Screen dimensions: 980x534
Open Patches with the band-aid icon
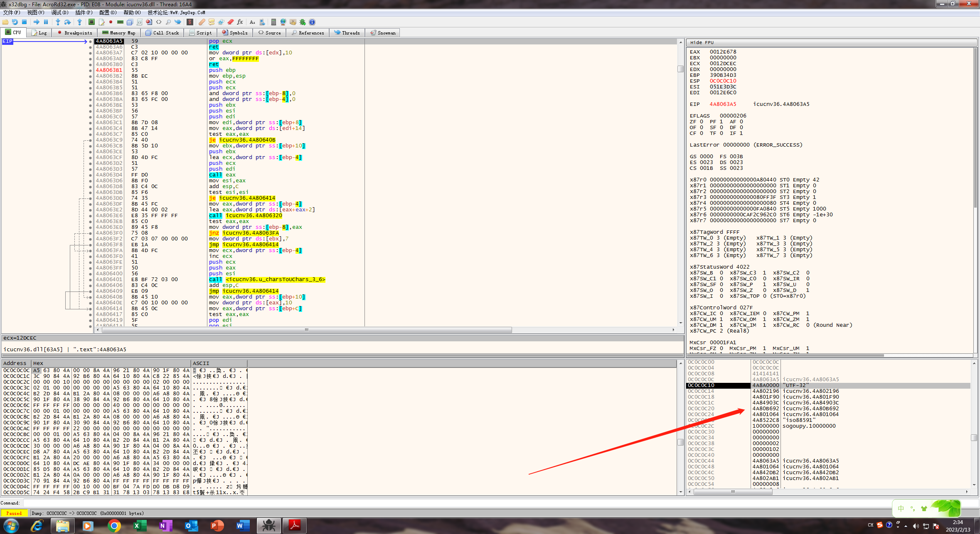tap(202, 22)
